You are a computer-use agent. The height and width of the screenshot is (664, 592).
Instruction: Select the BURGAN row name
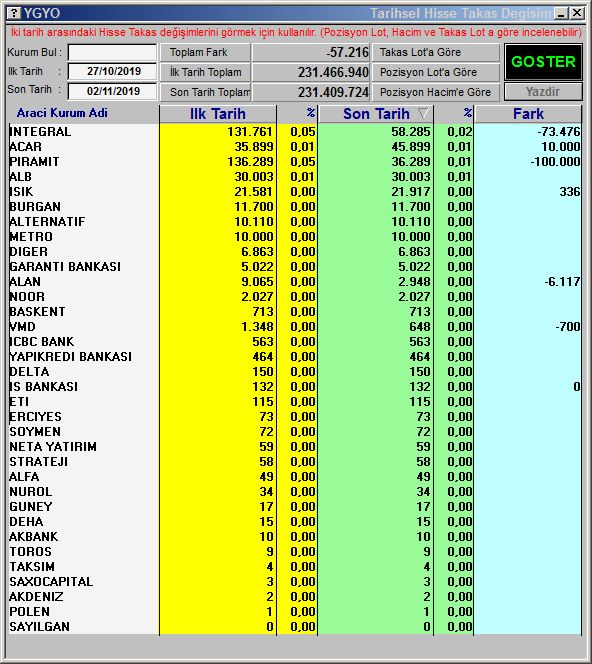(x=35, y=207)
